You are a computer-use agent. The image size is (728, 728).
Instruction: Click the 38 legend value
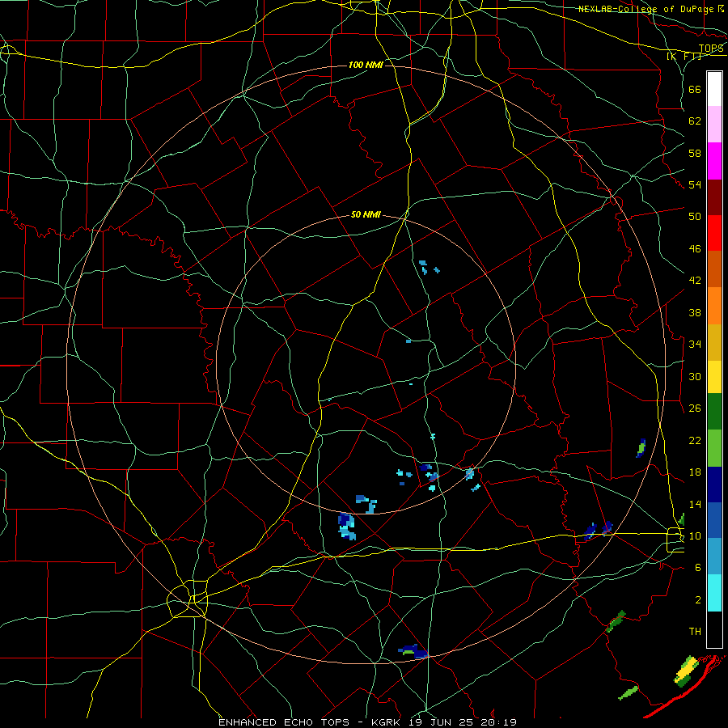[x=695, y=312]
